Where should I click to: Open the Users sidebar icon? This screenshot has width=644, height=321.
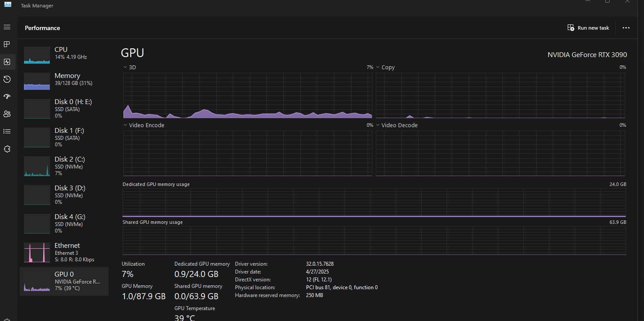7,114
